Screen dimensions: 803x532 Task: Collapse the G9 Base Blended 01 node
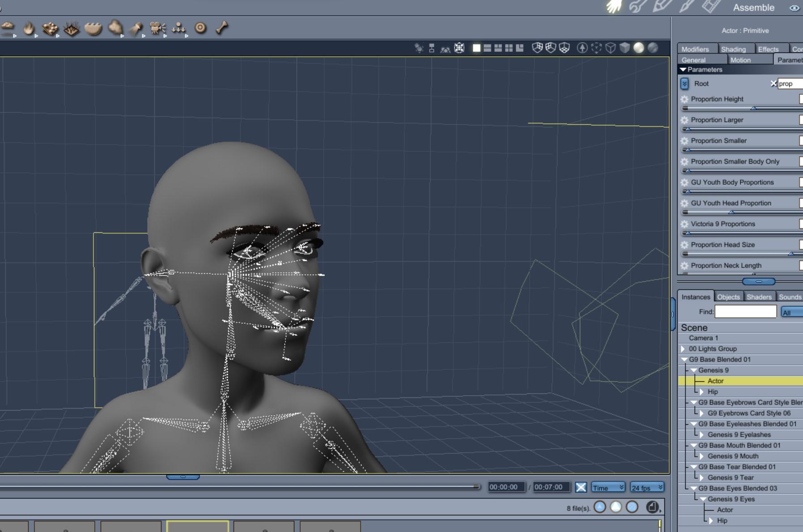(x=684, y=360)
